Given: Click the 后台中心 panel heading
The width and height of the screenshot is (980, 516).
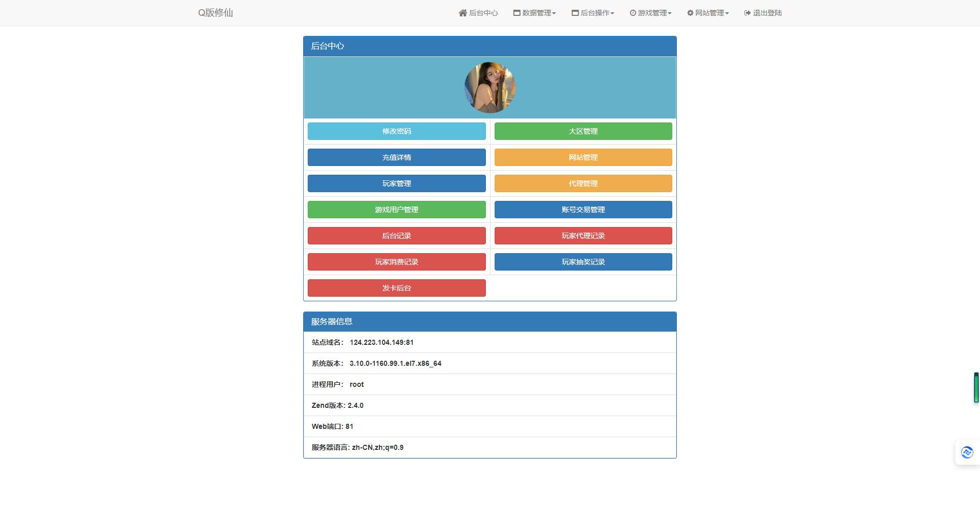Looking at the screenshot, I should click(490, 46).
